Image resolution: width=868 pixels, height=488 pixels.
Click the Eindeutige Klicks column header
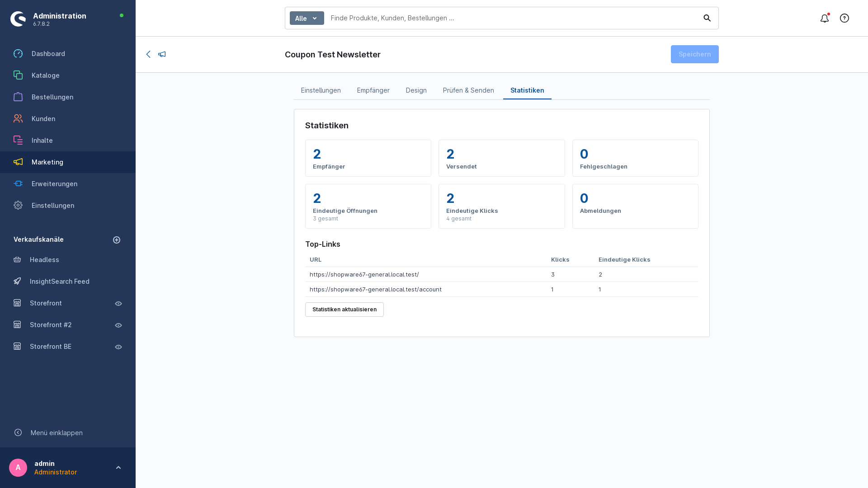click(x=624, y=260)
